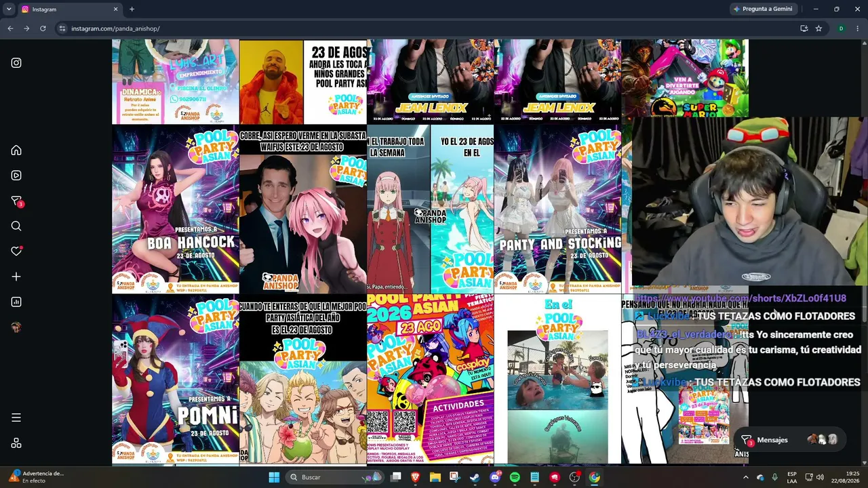Open the floating Mensajes chat button
The height and width of the screenshot is (488, 868).
pos(790,440)
